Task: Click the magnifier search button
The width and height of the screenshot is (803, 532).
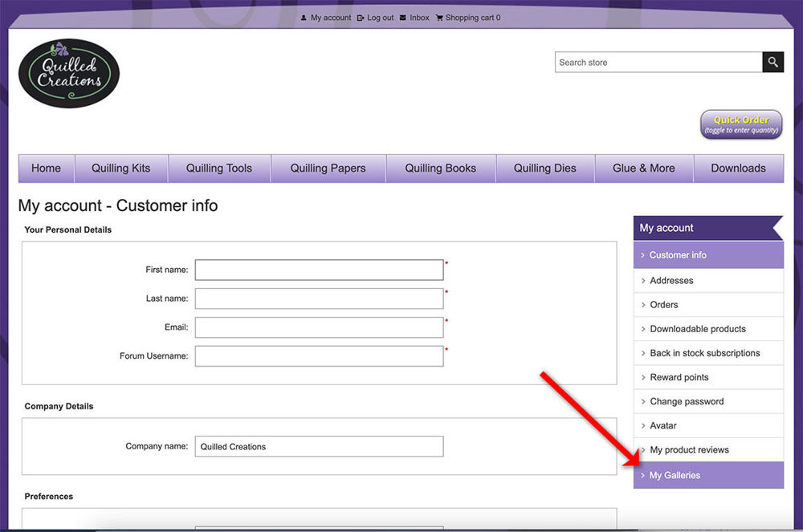Action: tap(772, 63)
